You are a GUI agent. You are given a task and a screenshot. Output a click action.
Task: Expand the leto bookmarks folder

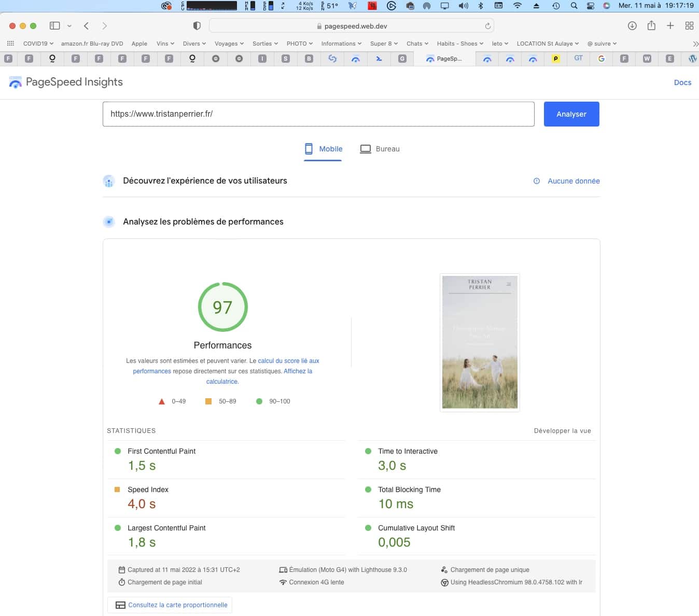click(500, 44)
